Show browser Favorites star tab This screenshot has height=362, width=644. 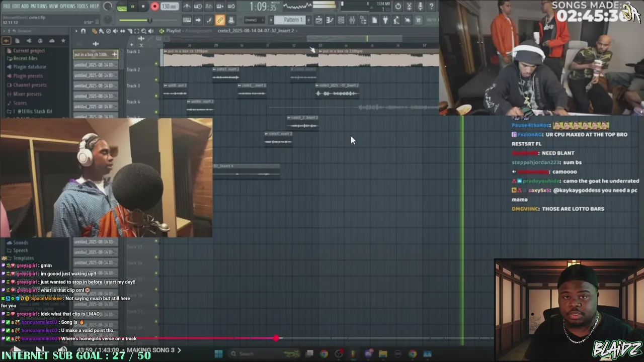(63, 41)
